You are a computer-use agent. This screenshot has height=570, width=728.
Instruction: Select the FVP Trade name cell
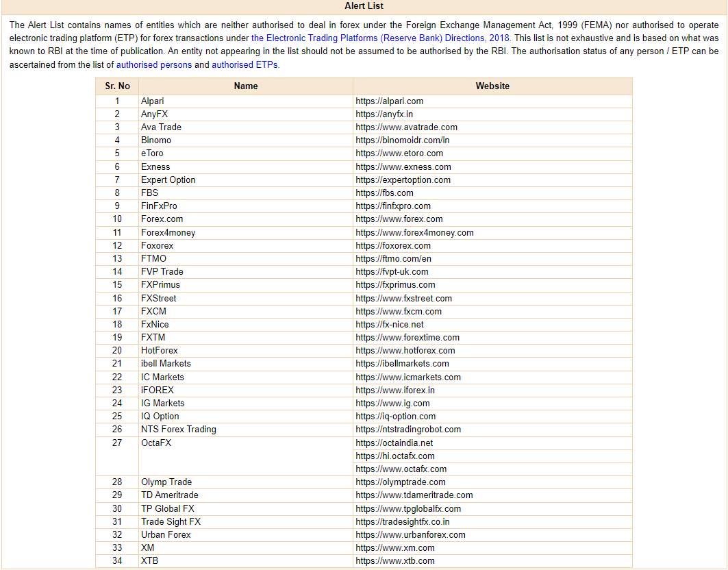[x=246, y=272]
